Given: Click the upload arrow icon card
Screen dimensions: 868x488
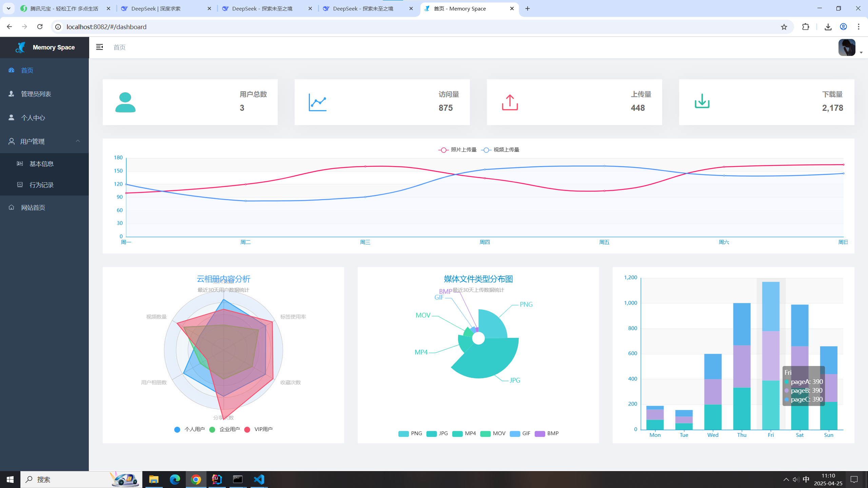Looking at the screenshot, I should click(x=510, y=102).
